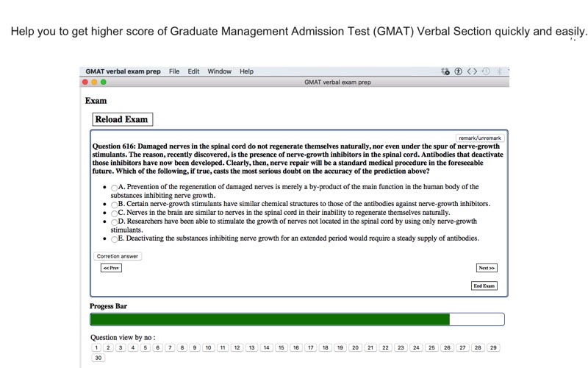Jump to question number 17
588x368 pixels.
point(310,347)
